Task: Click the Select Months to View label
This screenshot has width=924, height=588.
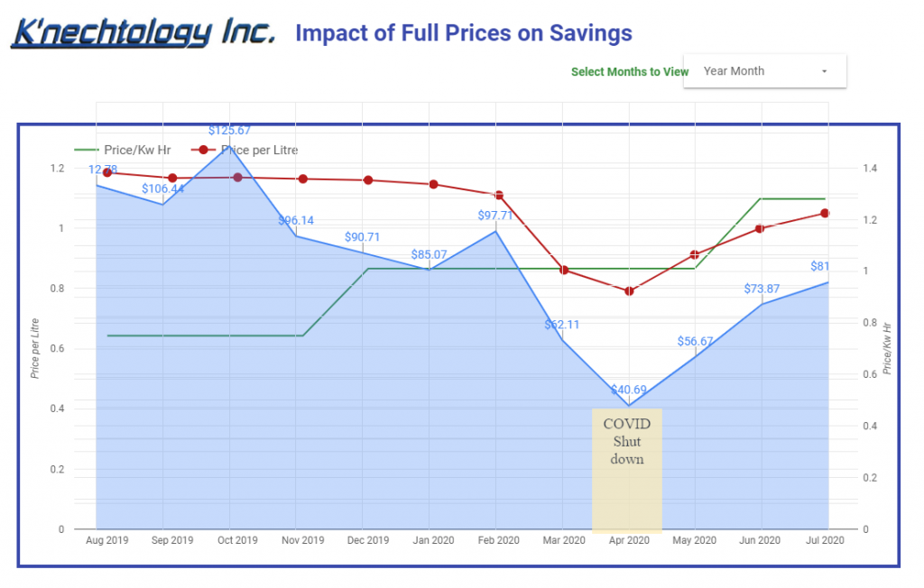Action: point(629,72)
